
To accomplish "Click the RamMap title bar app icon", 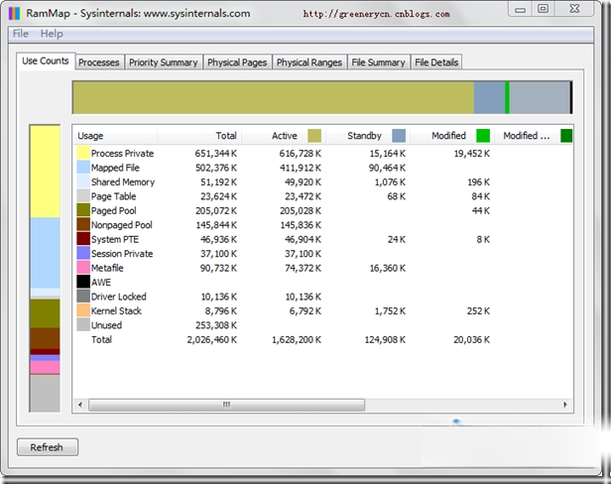I will coord(14,13).
